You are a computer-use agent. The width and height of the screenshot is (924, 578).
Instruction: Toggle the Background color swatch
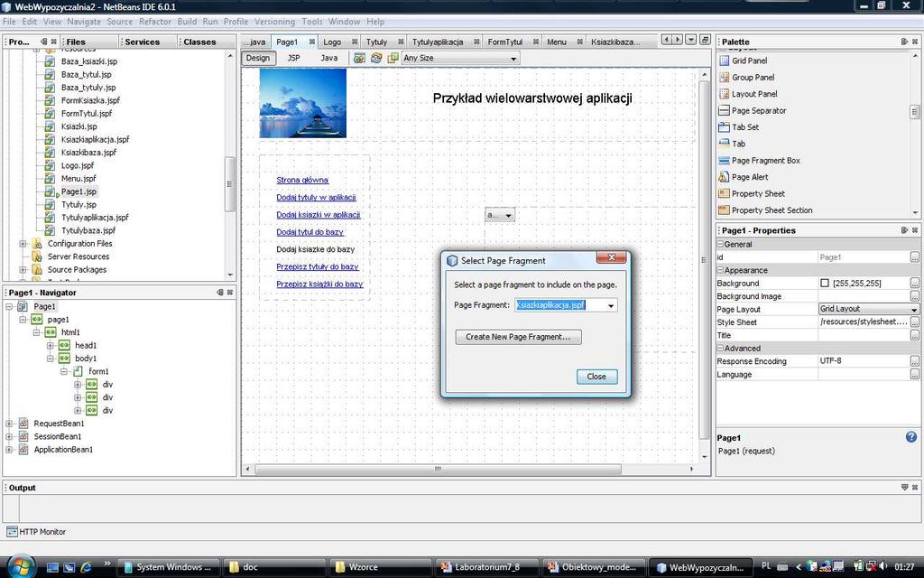click(x=825, y=283)
